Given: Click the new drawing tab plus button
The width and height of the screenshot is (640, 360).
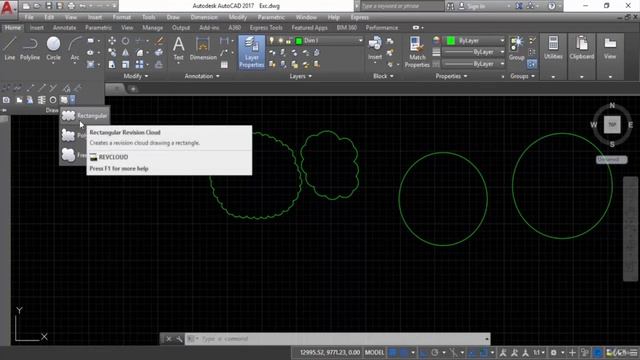Looking at the screenshot, I should 133,89.
